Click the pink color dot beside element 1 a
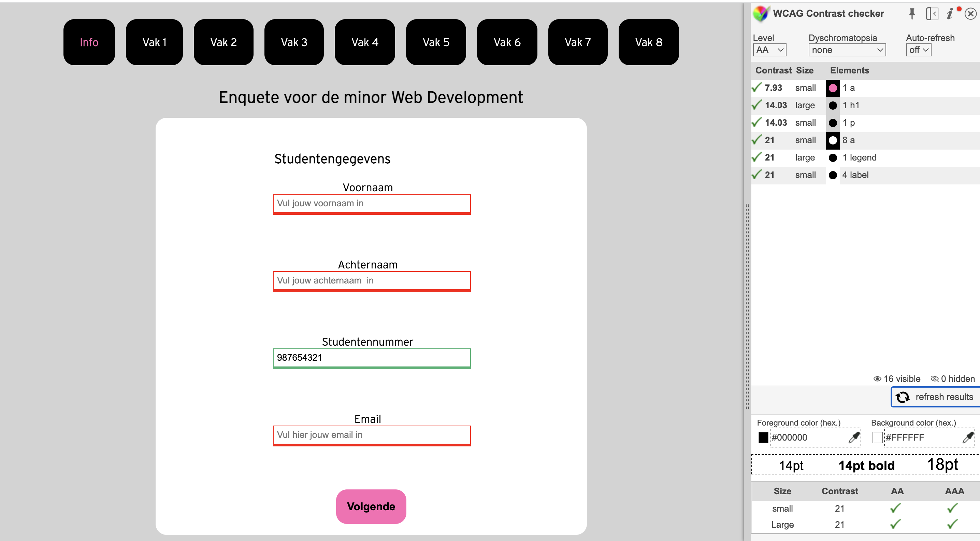980x541 pixels. tap(833, 88)
